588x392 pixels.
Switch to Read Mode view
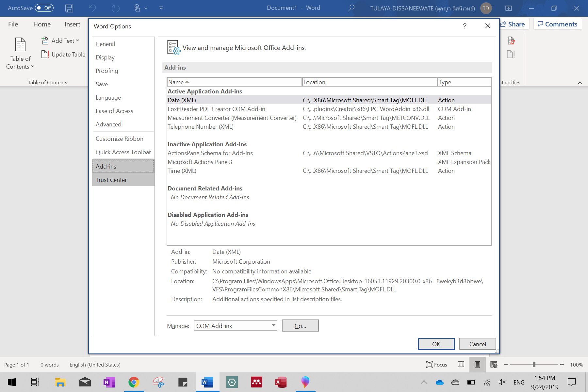tap(461, 365)
